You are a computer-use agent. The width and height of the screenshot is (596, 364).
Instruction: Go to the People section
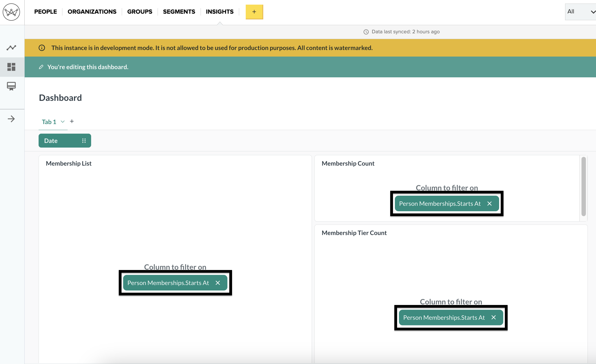pos(45,12)
